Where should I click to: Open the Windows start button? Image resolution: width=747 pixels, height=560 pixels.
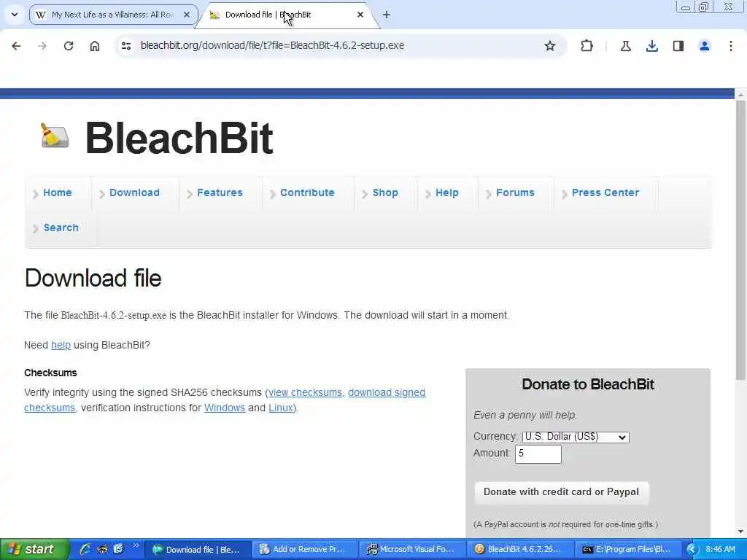pyautogui.click(x=34, y=549)
